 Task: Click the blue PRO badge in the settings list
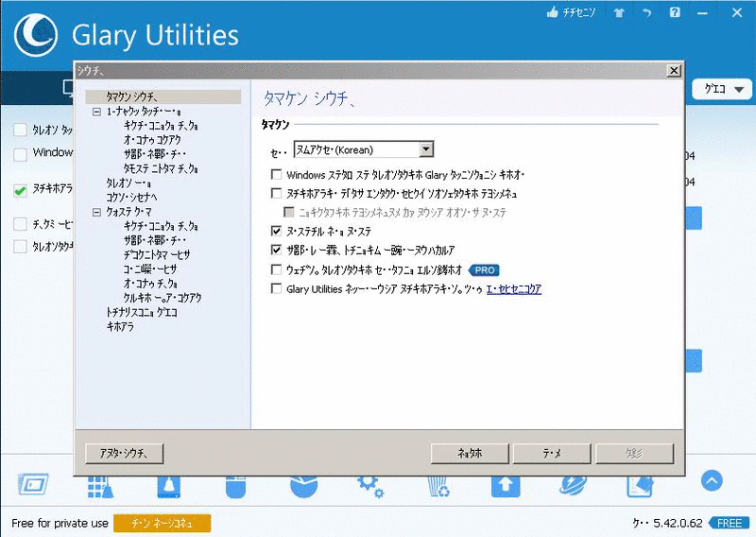484,270
